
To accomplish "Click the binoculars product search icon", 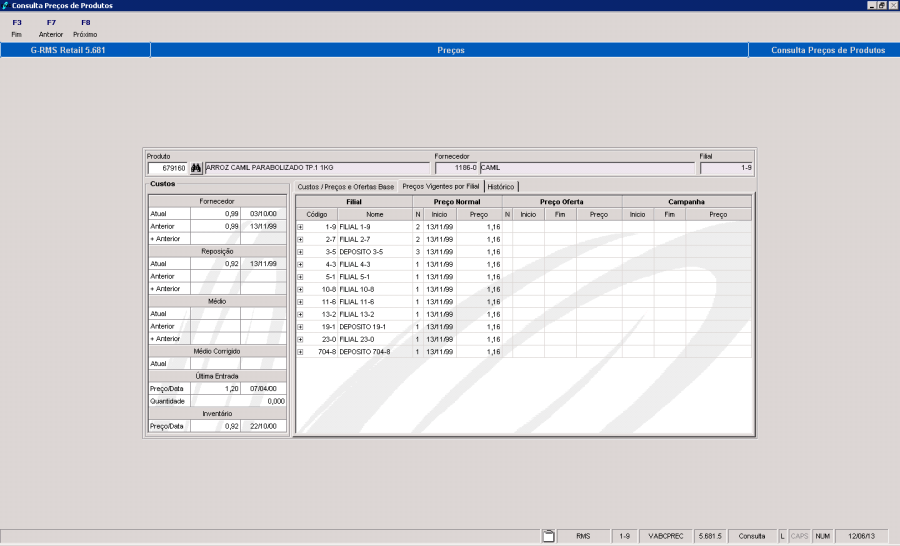I will (196, 168).
